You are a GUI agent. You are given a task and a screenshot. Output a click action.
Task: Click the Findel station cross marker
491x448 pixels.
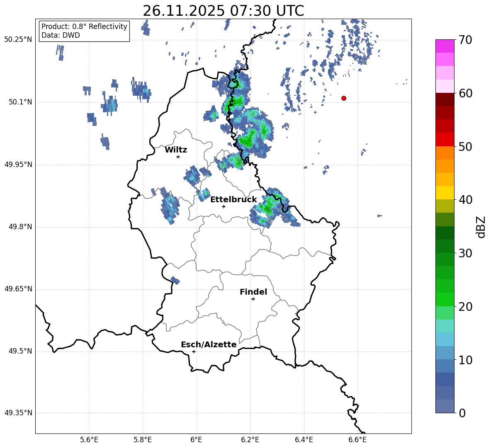pos(253,299)
